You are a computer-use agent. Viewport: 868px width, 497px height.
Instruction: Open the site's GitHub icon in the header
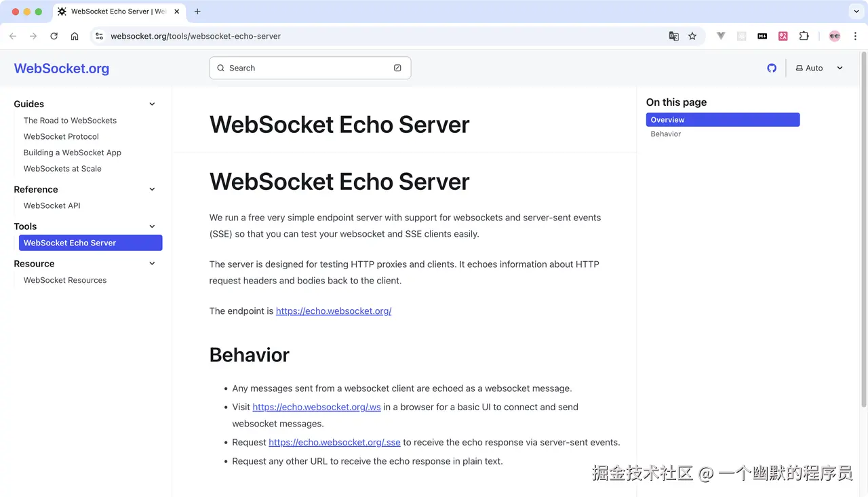point(772,68)
